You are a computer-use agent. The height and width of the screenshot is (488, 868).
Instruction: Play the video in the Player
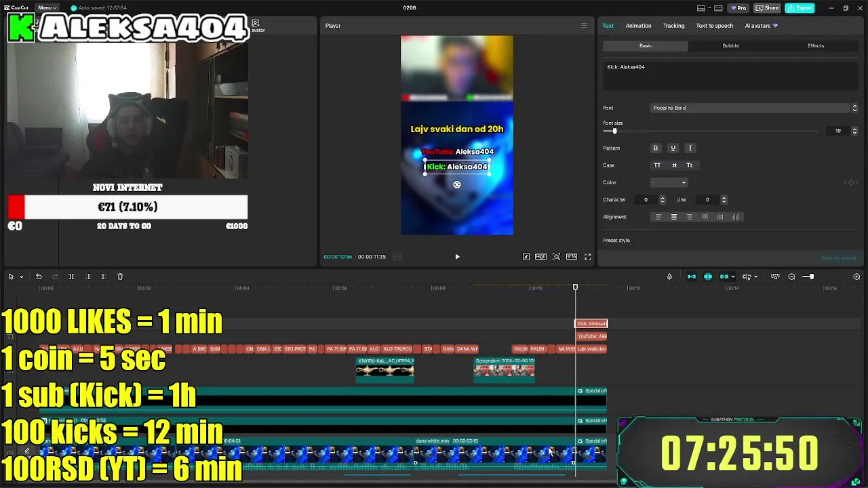(x=457, y=257)
